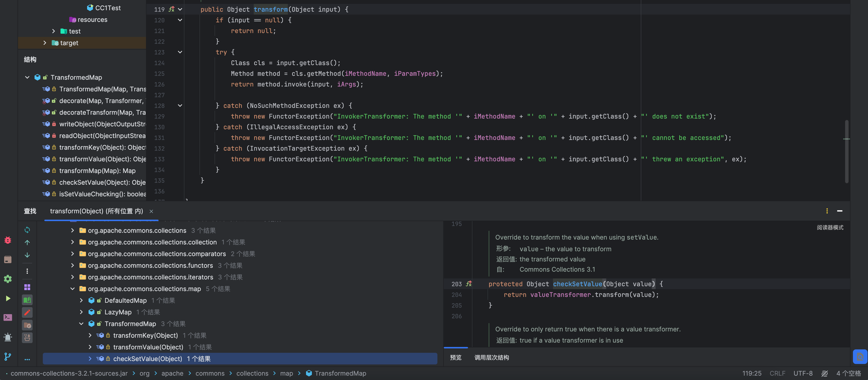This screenshot has width=868, height=380.
Task: Toggle the red pencil filter icon
Action: 27,312
